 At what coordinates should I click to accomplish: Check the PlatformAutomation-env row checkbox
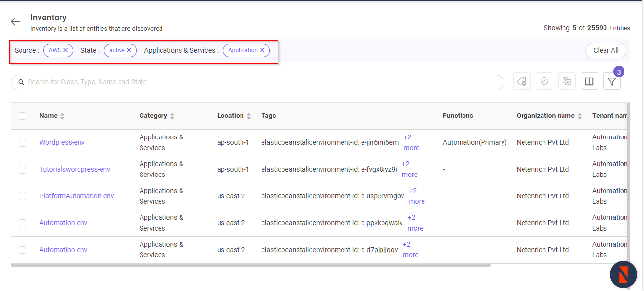22,196
